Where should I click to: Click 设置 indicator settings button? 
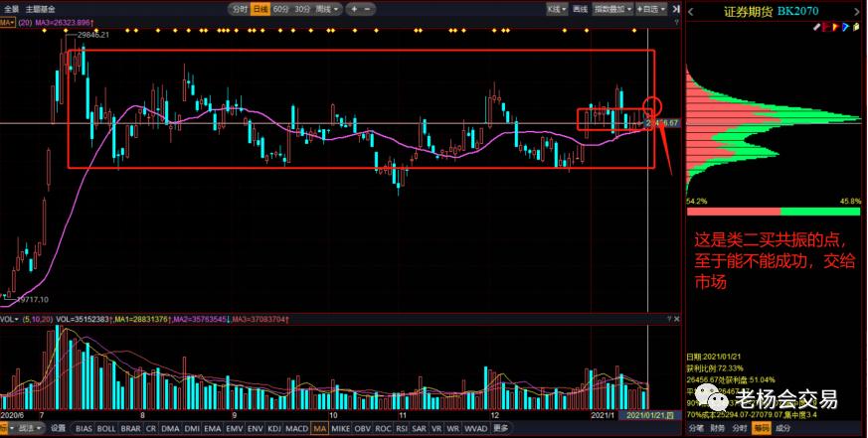(x=58, y=429)
